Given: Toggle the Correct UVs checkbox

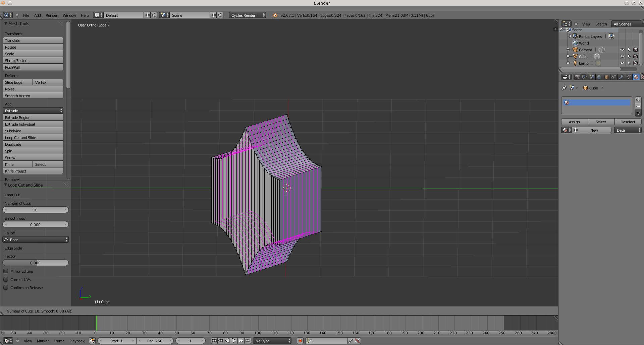Looking at the screenshot, I should (x=6, y=279).
